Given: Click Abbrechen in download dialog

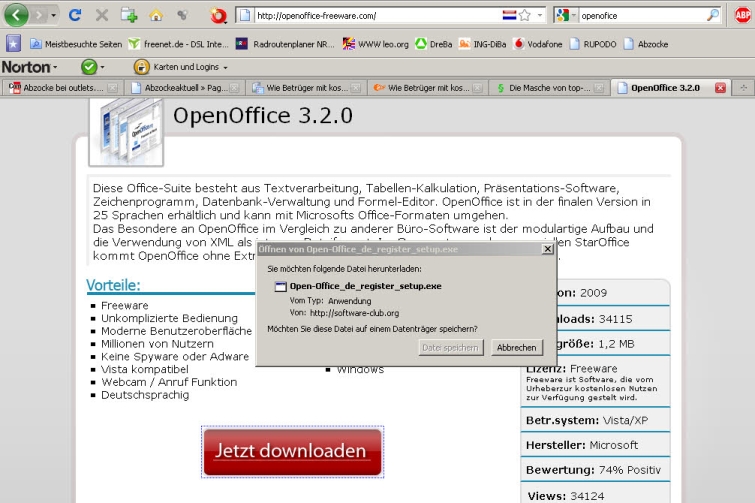Looking at the screenshot, I should click(516, 347).
